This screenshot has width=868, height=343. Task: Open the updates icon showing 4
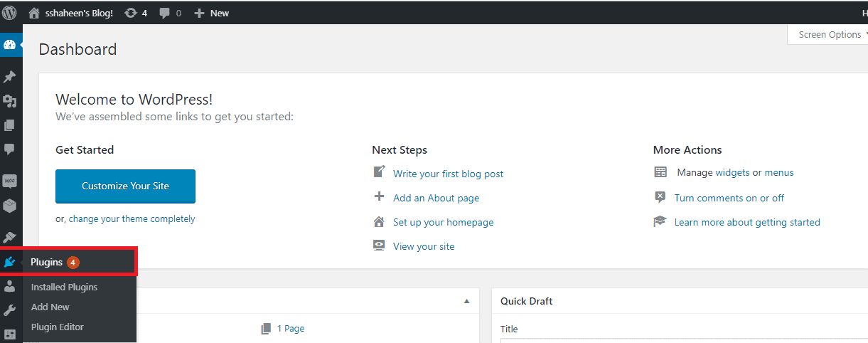click(x=135, y=13)
